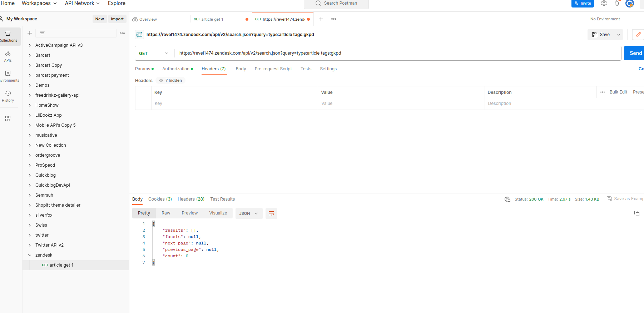This screenshot has width=644, height=313.
Task: Click the HTTP request type icon
Action: (139, 35)
